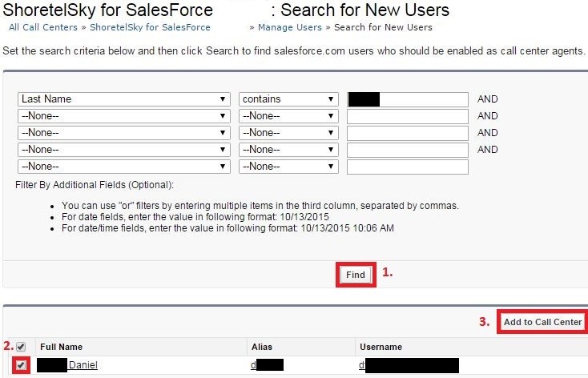The height and width of the screenshot is (378, 588).
Task: Open the ShoretelSky for SalesForce breadcrumb link
Action: 150,27
